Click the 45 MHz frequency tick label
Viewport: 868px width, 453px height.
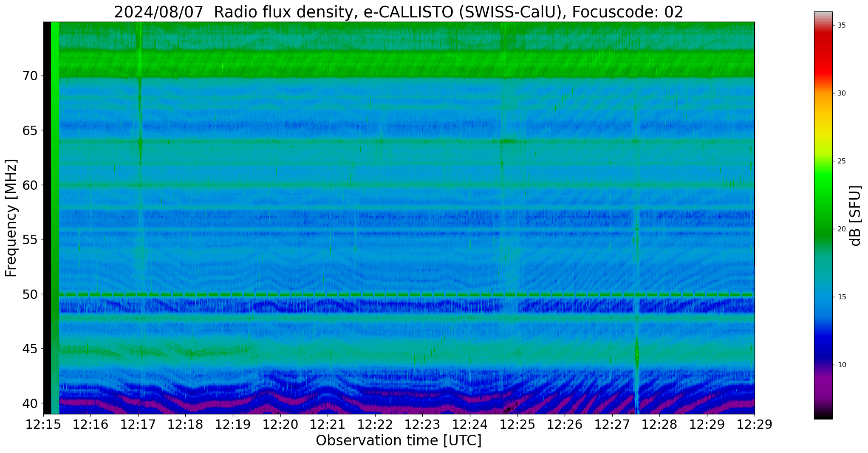click(x=30, y=349)
